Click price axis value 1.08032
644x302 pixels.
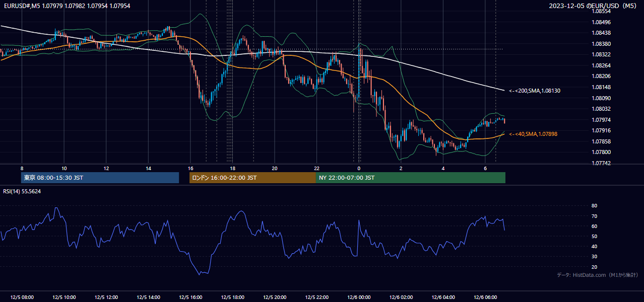pos(601,109)
